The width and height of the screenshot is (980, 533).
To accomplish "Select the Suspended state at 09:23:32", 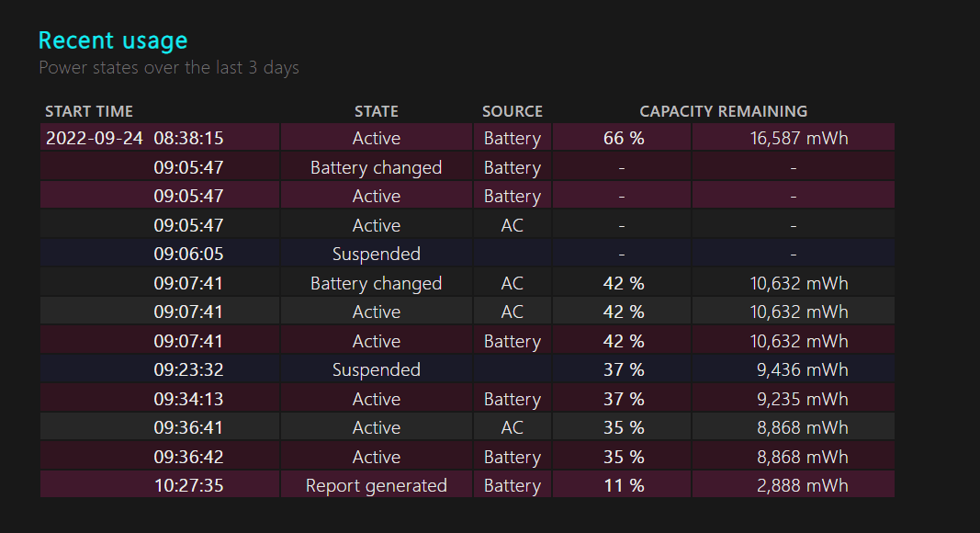I will [x=377, y=369].
